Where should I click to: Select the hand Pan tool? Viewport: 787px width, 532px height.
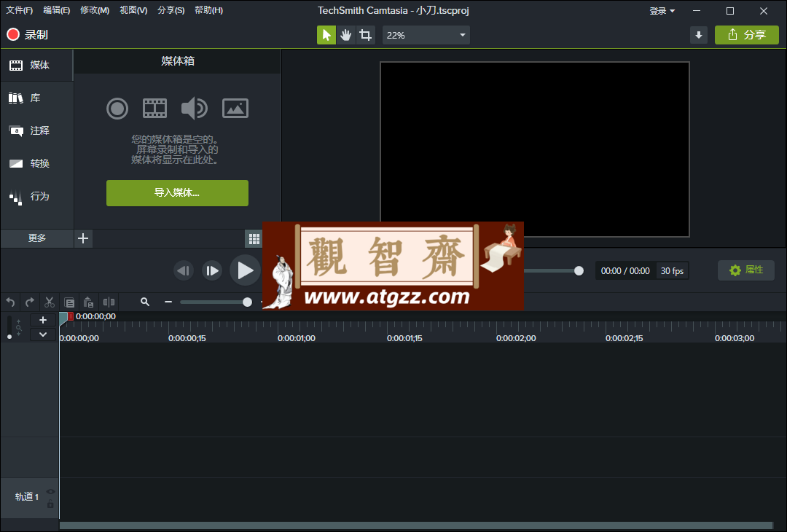[346, 35]
